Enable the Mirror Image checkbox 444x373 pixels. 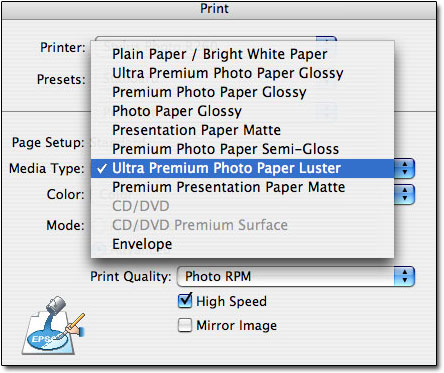pos(185,325)
